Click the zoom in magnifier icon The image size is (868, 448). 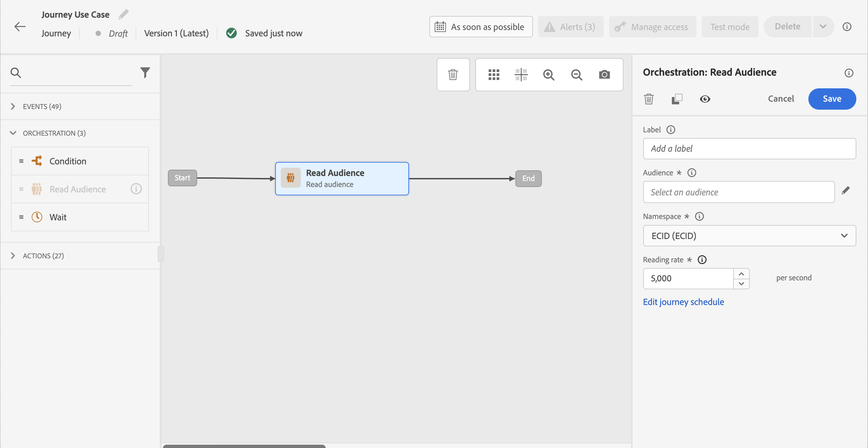coord(549,74)
